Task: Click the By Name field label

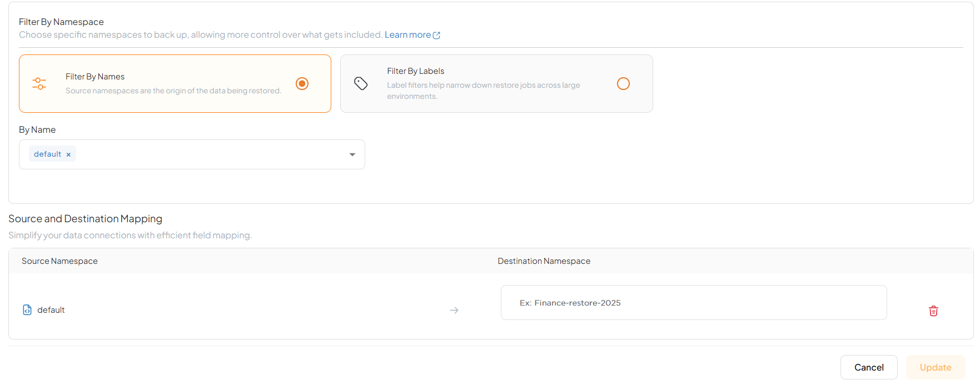Action: coord(37,129)
